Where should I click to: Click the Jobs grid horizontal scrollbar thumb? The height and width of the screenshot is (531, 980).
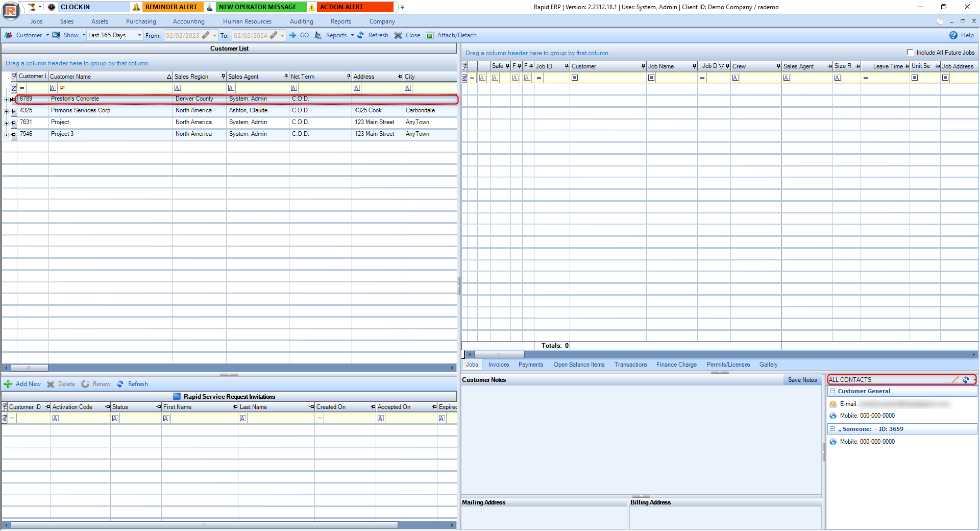tap(499, 354)
